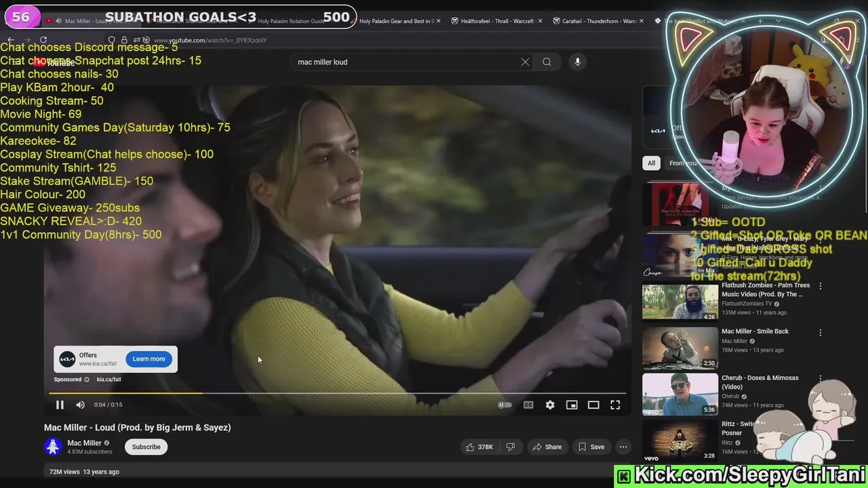Start voice search with the microphone

tap(578, 62)
